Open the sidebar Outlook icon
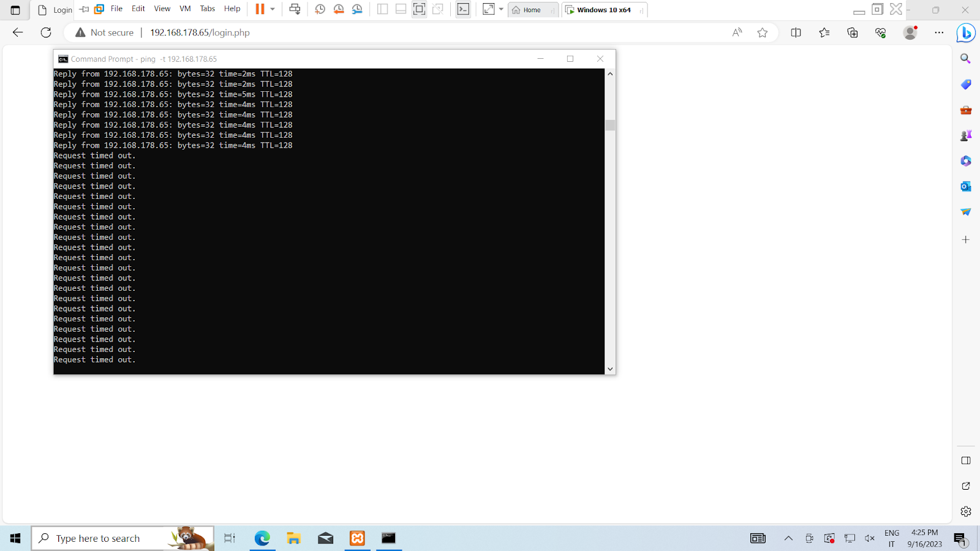Viewport: 980px width, 551px height. click(966, 186)
